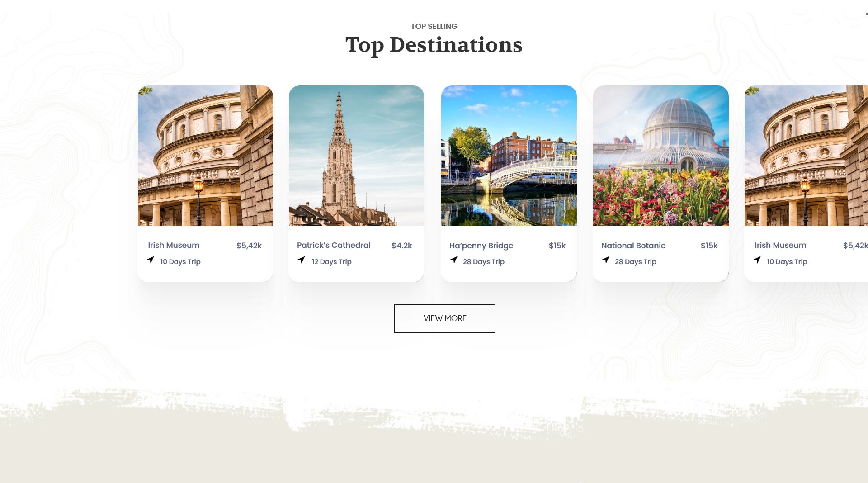Viewport: 868px width, 483px height.
Task: Click the $15k price on the National Botanic card
Action: 709,246
